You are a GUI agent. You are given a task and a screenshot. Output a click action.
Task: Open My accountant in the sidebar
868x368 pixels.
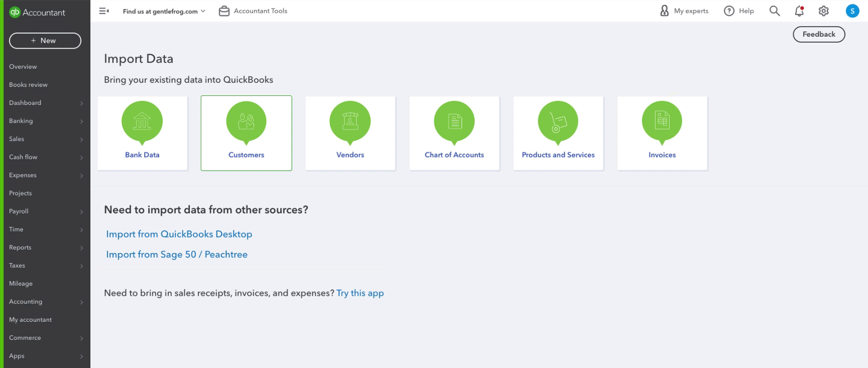(30, 320)
